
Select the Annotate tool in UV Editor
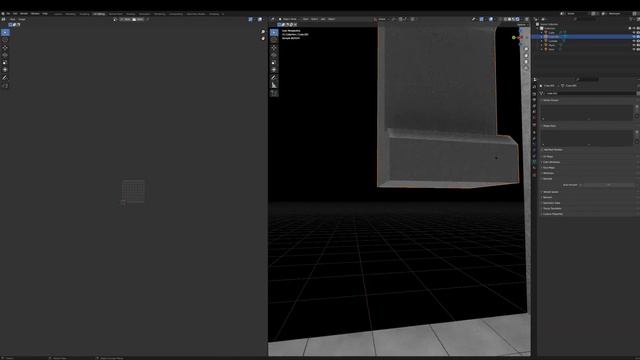5,78
